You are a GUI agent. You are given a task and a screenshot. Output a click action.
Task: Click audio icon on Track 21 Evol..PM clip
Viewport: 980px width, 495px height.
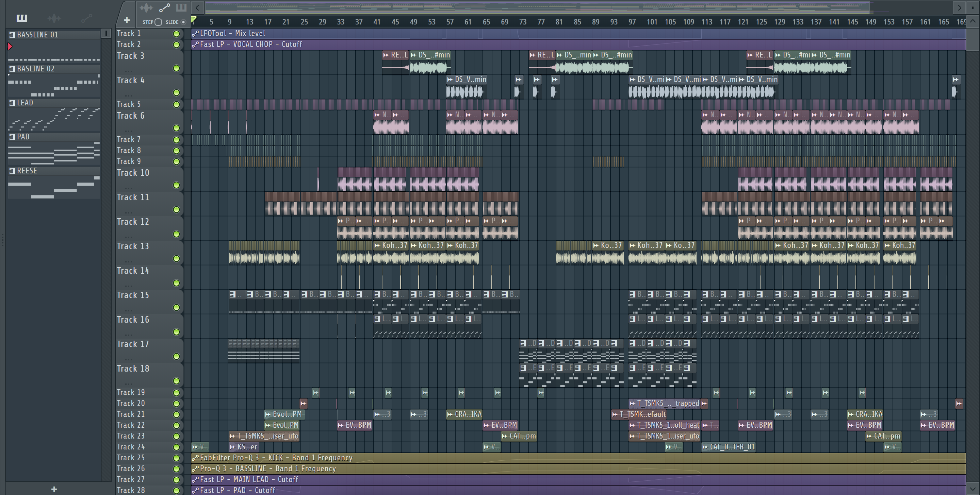pyautogui.click(x=268, y=414)
